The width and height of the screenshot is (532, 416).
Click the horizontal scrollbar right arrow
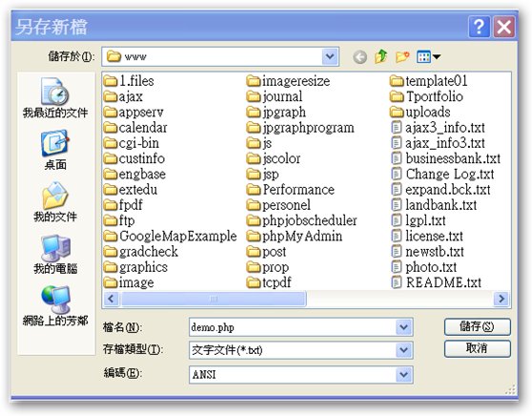(501, 299)
